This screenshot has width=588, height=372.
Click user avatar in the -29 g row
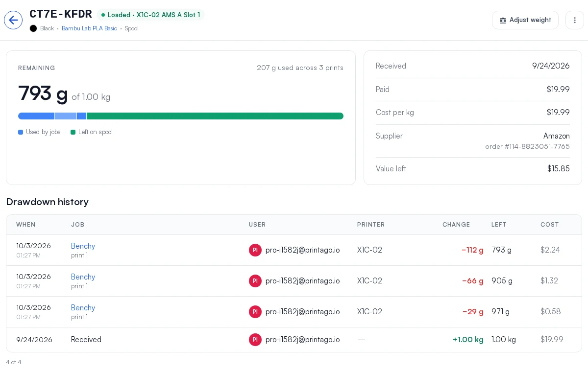(255, 312)
